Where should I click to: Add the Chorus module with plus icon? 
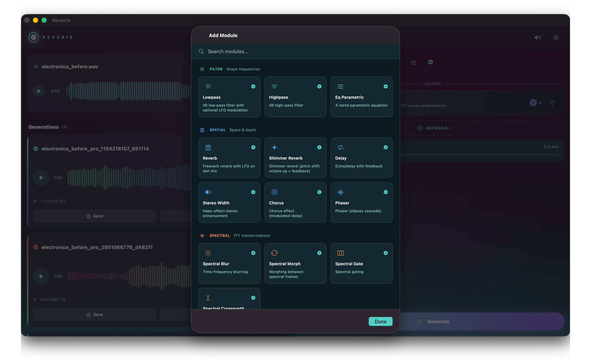tap(319, 192)
